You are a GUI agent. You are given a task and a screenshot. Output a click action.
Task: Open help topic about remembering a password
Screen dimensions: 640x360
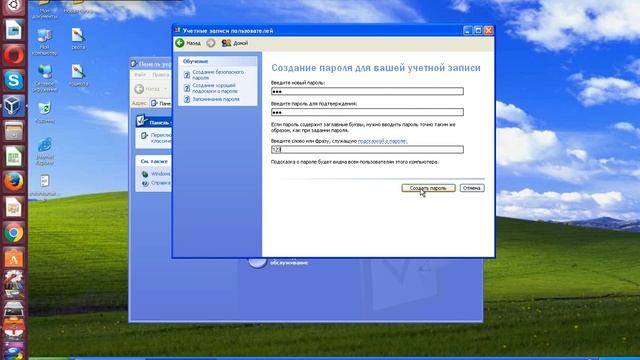click(216, 99)
